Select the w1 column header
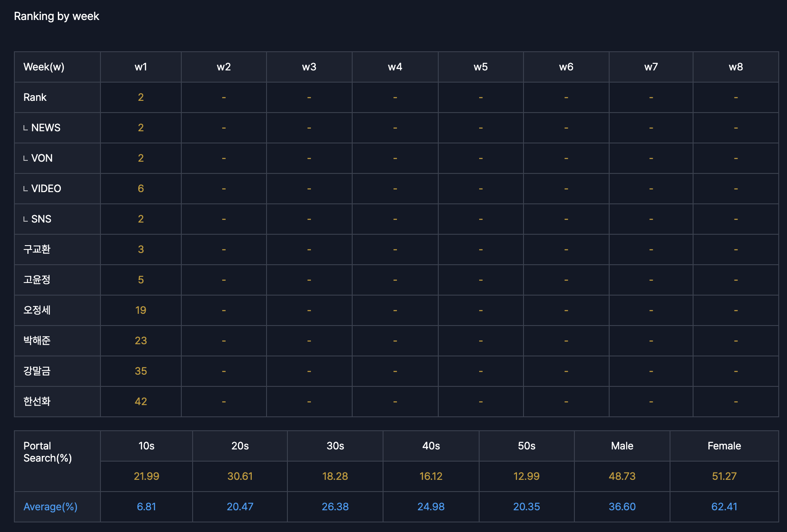This screenshot has height=532, width=787. [140, 67]
